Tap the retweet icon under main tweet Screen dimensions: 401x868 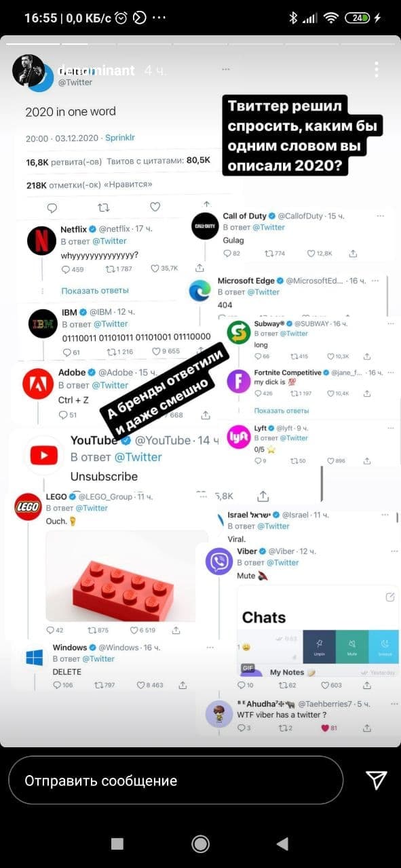104,207
